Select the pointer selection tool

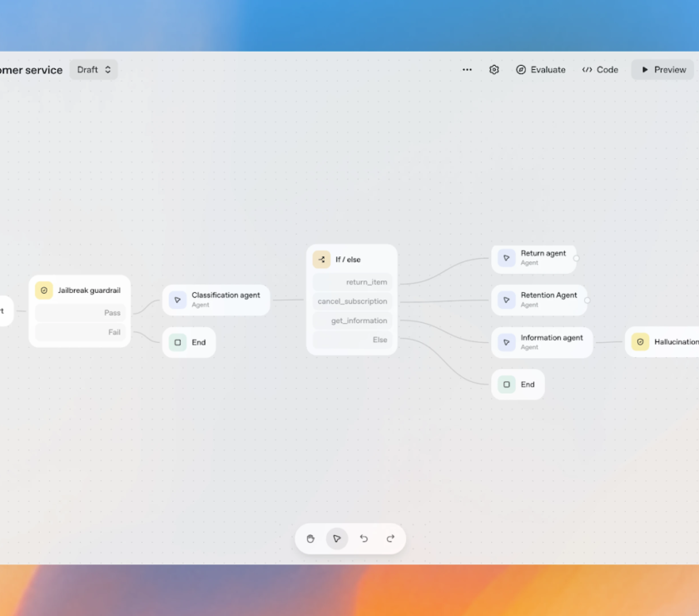point(337,539)
